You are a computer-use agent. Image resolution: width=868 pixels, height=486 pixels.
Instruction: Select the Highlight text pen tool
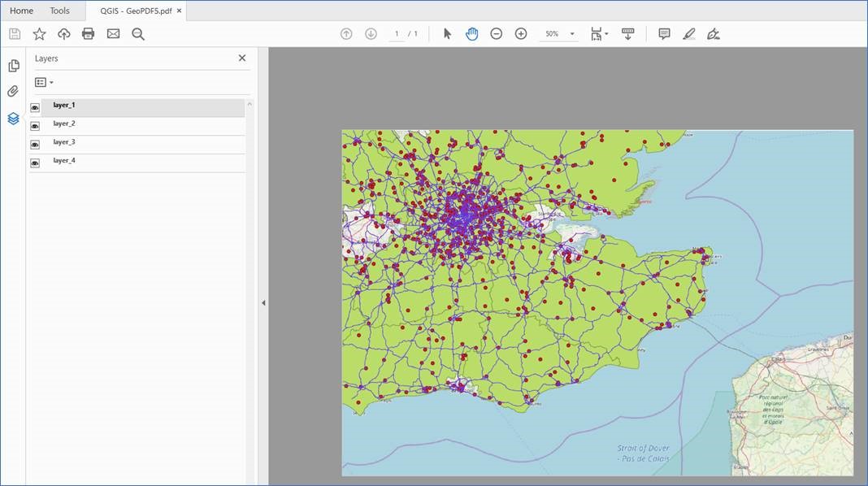point(689,33)
